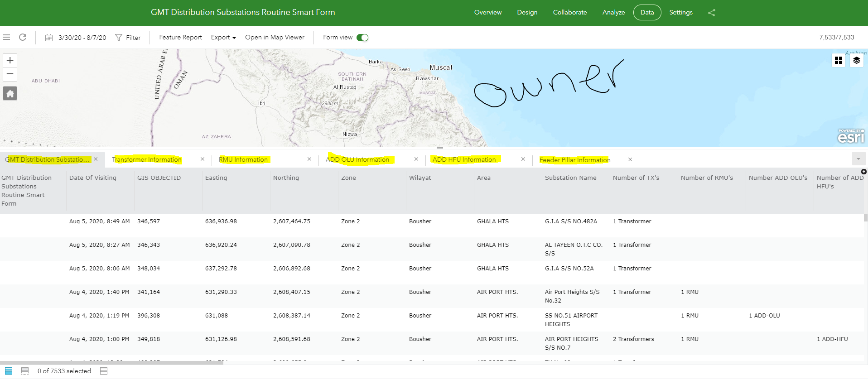Viewport: 868px width, 380px height.
Task: Switch to ADD OLU Information tab
Action: point(357,159)
